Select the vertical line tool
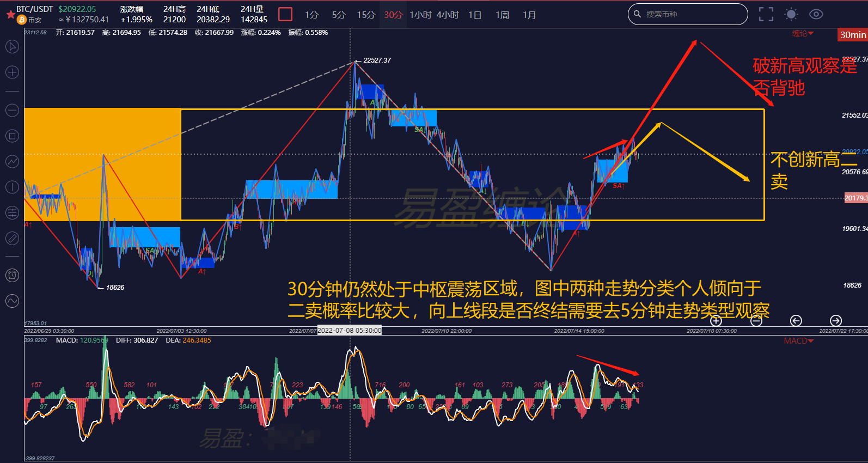The width and height of the screenshot is (868, 463). click(x=12, y=187)
